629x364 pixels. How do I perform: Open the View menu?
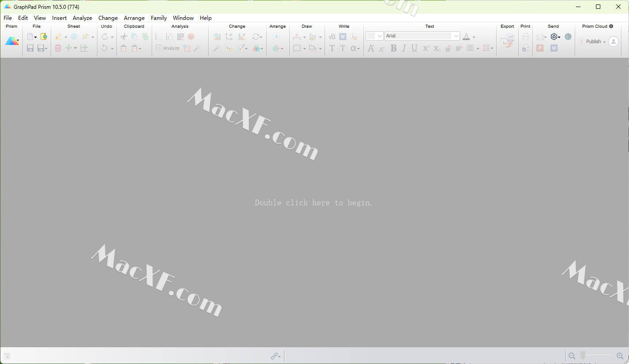click(x=40, y=18)
